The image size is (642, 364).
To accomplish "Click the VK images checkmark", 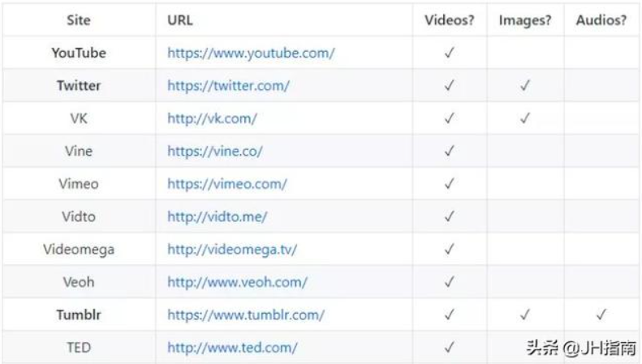I will click(x=525, y=118).
